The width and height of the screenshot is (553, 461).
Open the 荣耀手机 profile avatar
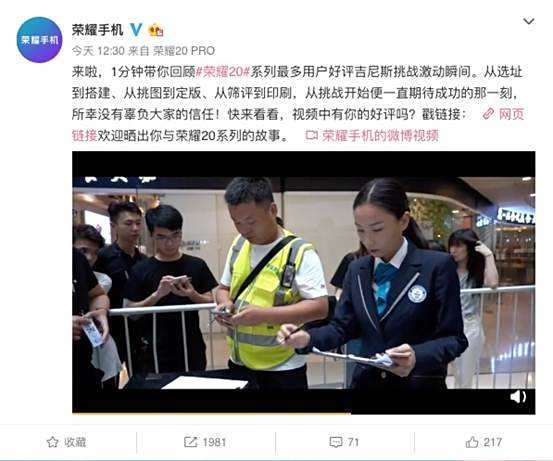pos(39,40)
